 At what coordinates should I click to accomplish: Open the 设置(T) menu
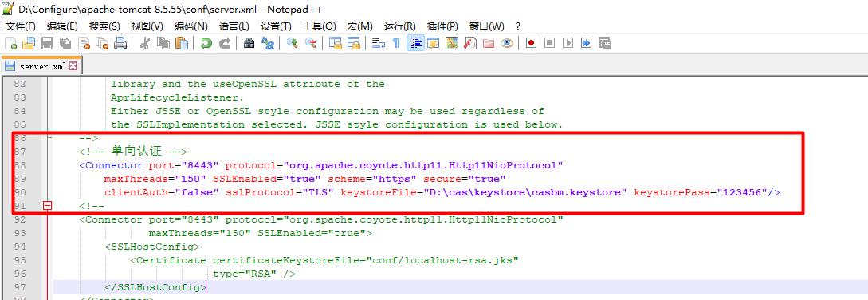pos(276,26)
